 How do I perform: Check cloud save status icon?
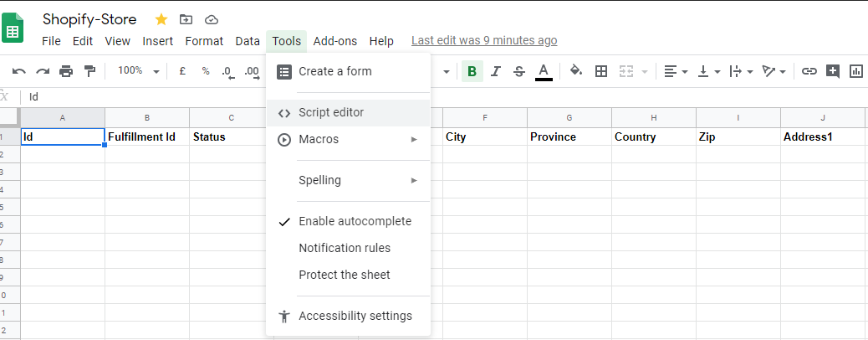coord(212,20)
